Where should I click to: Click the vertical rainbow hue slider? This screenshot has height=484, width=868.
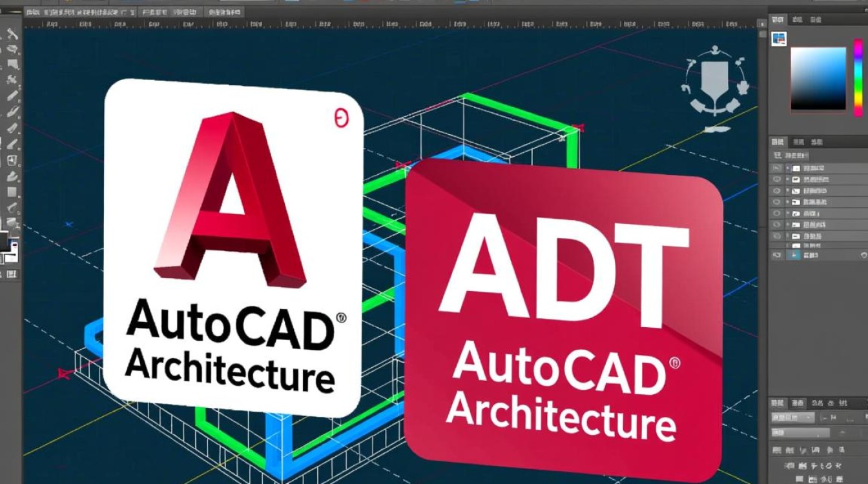pos(858,78)
